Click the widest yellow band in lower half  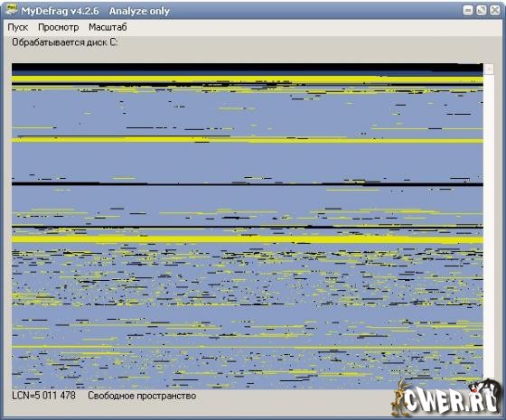(248, 239)
